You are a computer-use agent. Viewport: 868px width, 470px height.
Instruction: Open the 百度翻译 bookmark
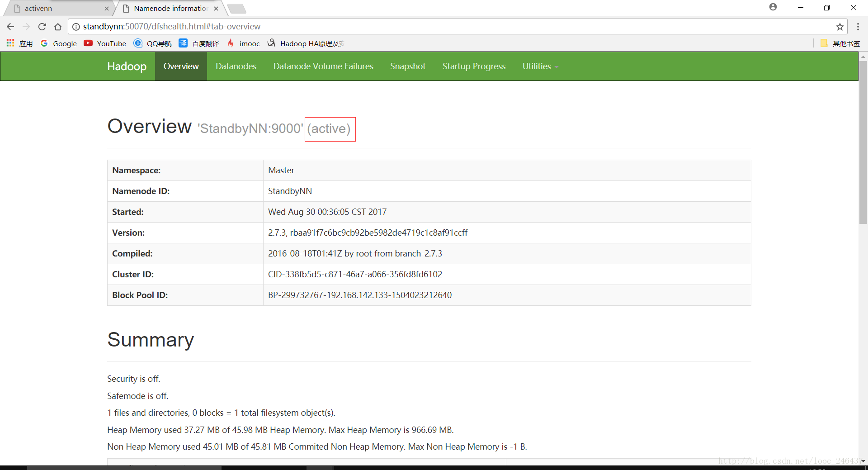(x=199, y=43)
